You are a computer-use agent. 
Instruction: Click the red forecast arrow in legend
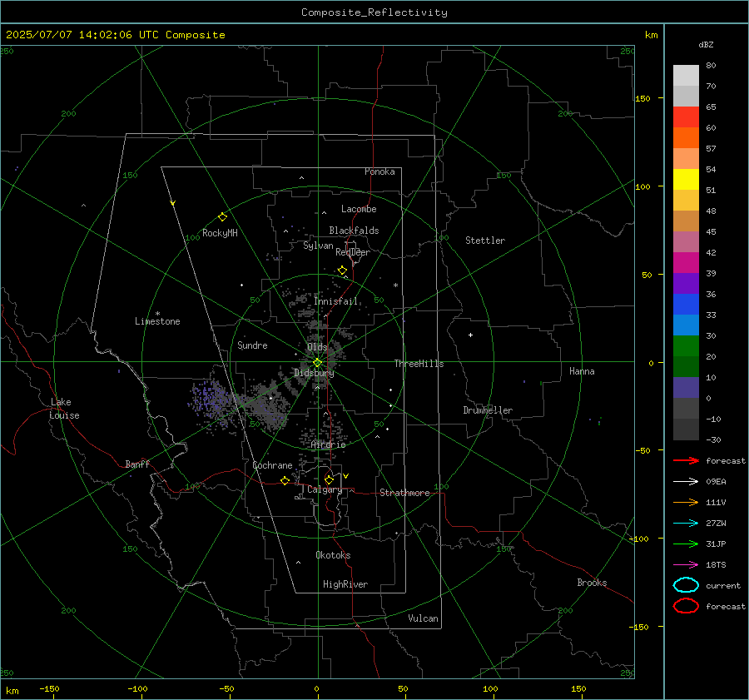(686, 460)
